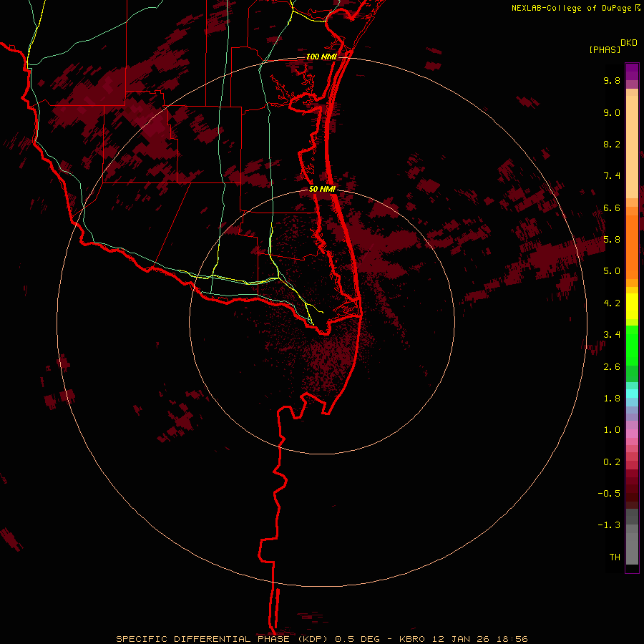This screenshot has width=644, height=644.
Task: Click the peach swatch on the color bar
Action: 632,147
